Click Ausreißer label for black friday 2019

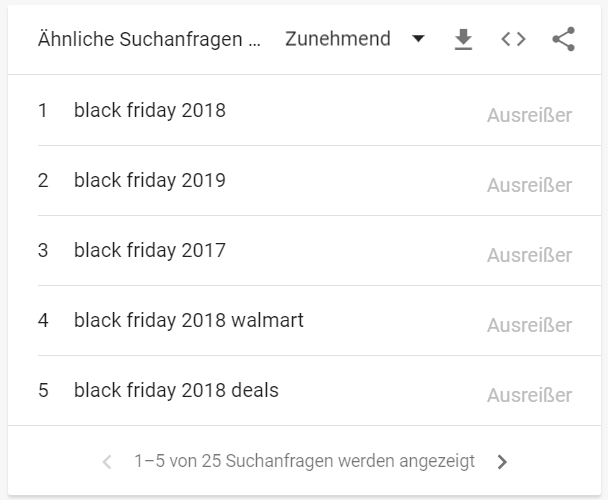(529, 185)
